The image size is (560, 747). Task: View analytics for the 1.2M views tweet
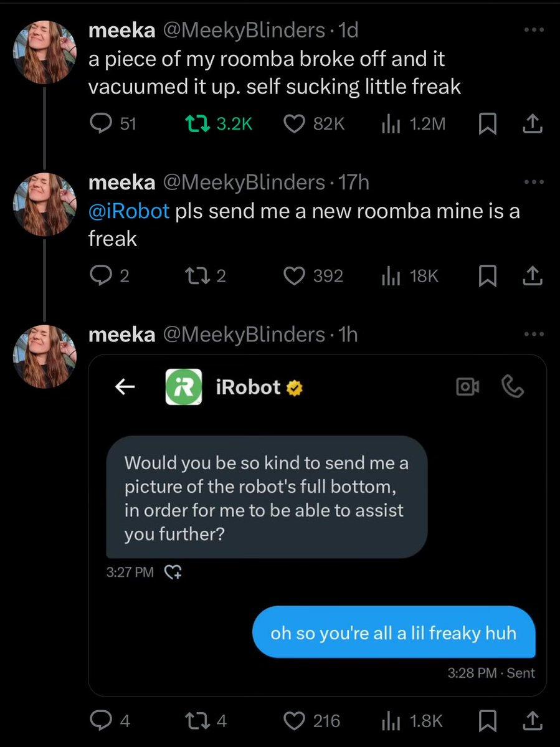point(390,123)
